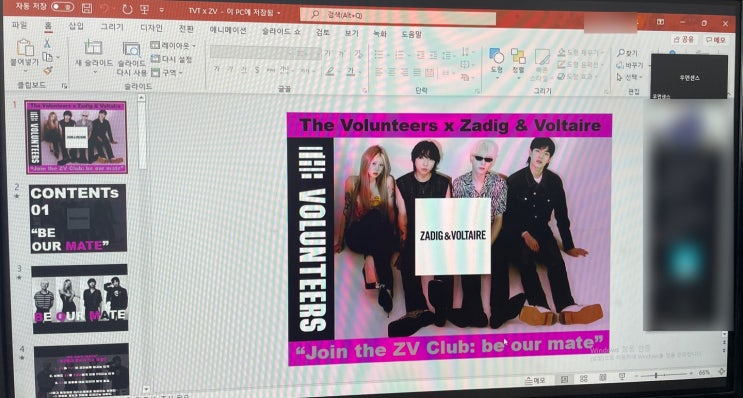This screenshot has width=743, height=398.
Task: Click the Save floppy disk icon
Action: click(87, 8)
